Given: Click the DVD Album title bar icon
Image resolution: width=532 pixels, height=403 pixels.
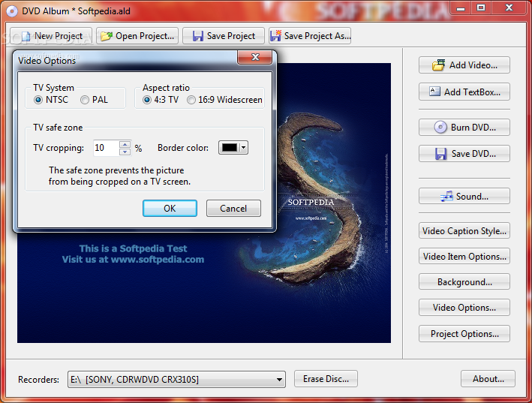Looking at the screenshot, I should [12, 11].
